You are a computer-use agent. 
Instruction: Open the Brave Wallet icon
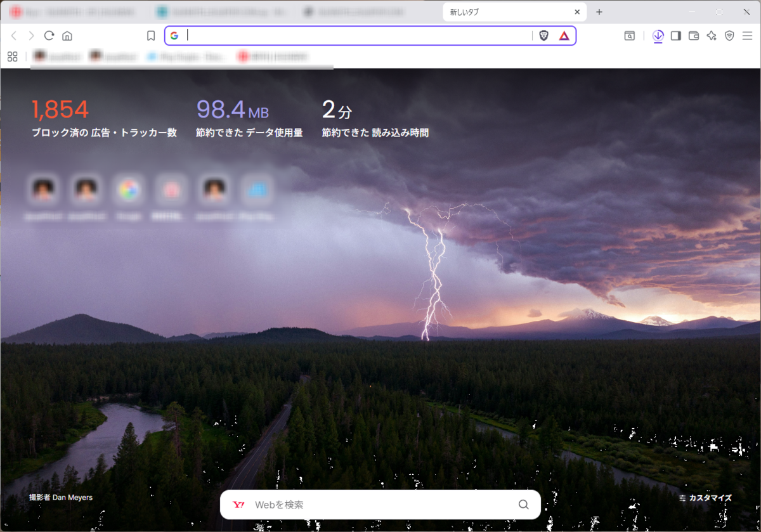(694, 36)
